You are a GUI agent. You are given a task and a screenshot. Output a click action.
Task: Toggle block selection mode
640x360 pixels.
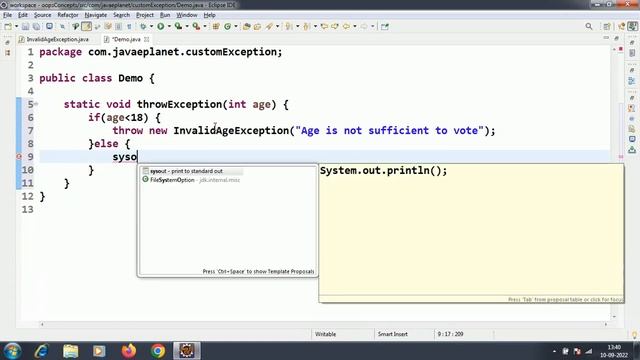click(x=118, y=27)
